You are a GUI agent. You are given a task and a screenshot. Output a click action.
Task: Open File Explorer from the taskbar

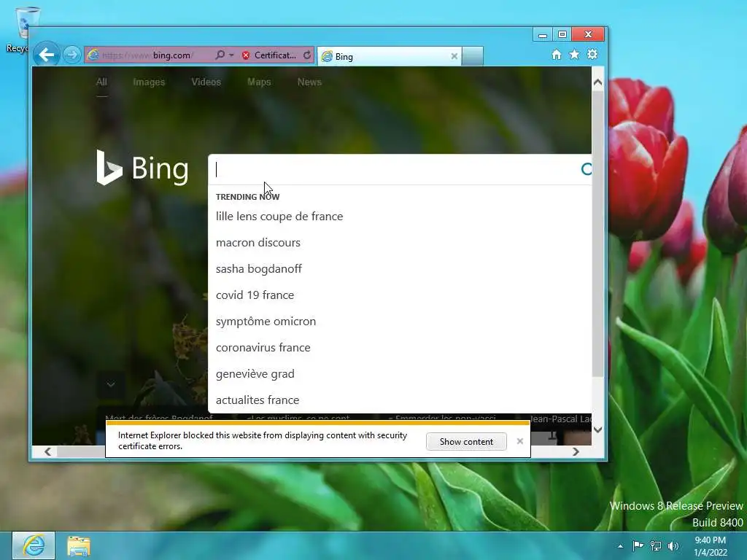[x=79, y=545]
